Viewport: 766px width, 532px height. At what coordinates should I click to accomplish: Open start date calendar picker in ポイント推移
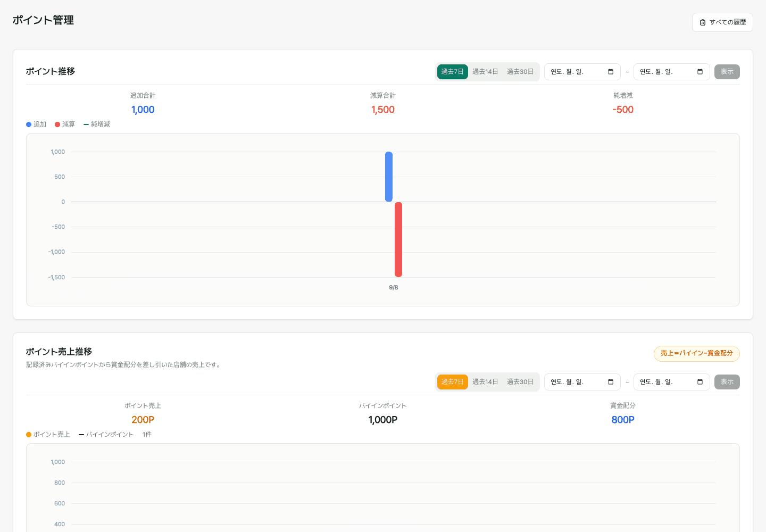[x=611, y=72]
